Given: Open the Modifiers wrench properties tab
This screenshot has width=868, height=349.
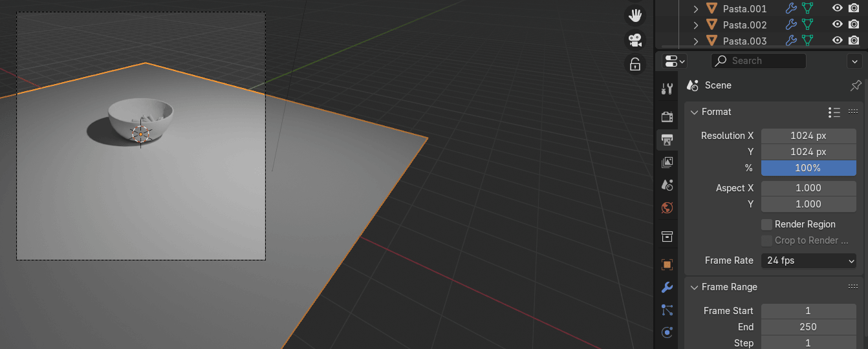Looking at the screenshot, I should tap(667, 288).
